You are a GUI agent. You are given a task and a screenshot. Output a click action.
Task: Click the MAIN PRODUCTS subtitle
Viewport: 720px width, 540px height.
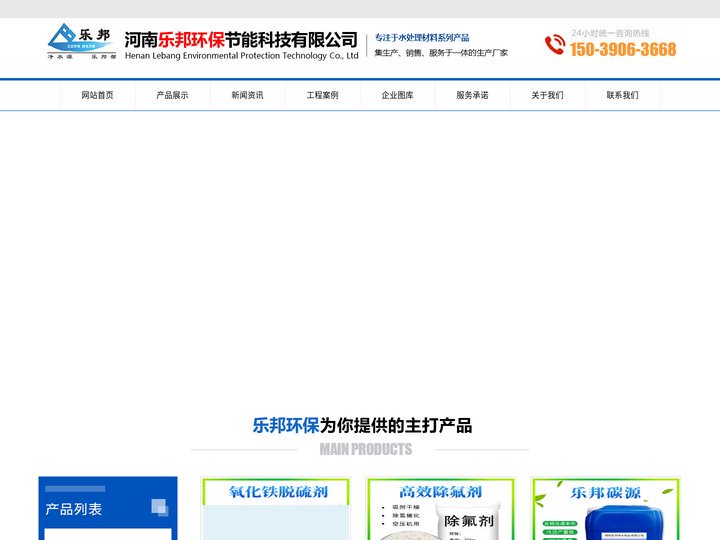point(366,449)
